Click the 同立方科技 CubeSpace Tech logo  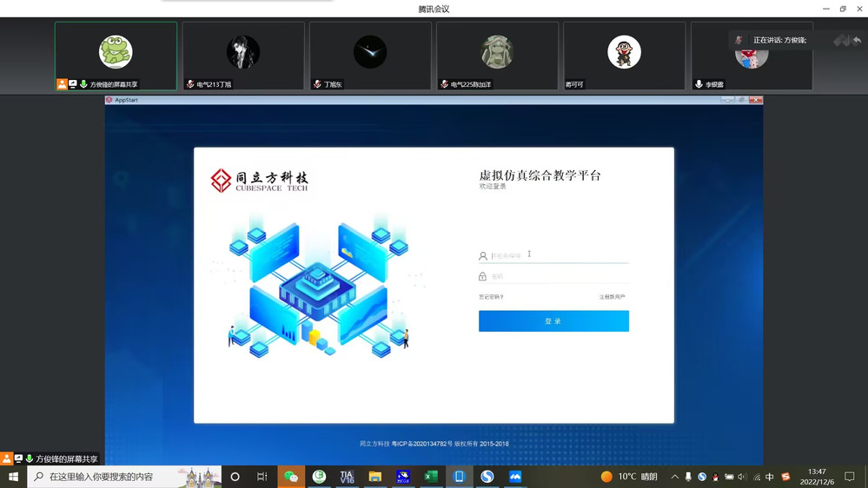click(259, 181)
